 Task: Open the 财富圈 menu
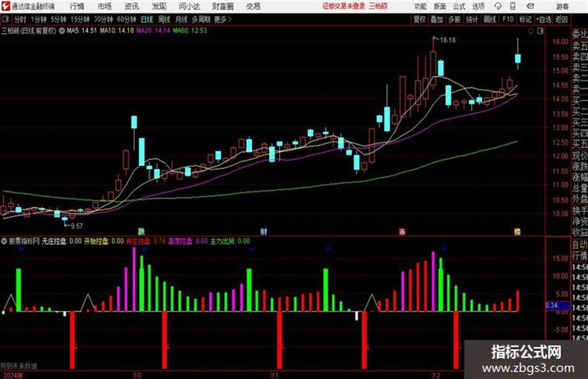click(x=223, y=6)
